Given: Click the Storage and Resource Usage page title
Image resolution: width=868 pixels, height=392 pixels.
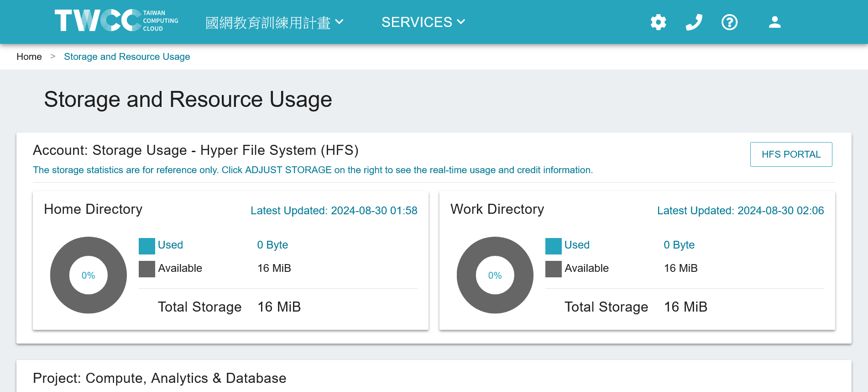Looking at the screenshot, I should (x=188, y=100).
